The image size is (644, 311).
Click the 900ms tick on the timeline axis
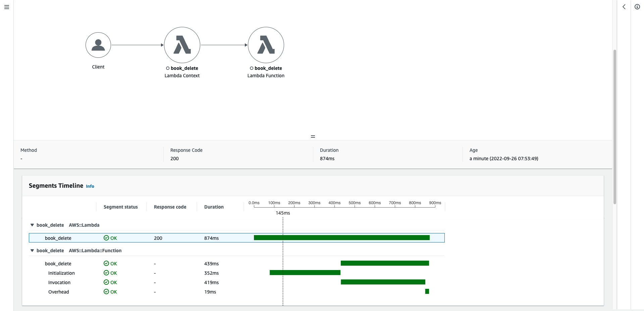click(x=435, y=203)
